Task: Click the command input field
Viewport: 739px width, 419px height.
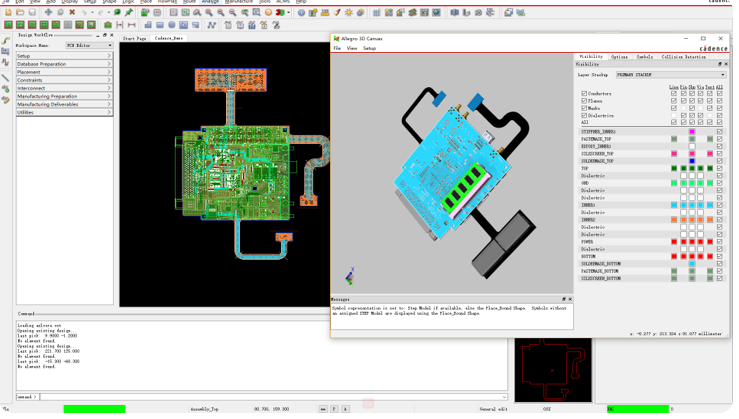Action: pyautogui.click(x=273, y=397)
